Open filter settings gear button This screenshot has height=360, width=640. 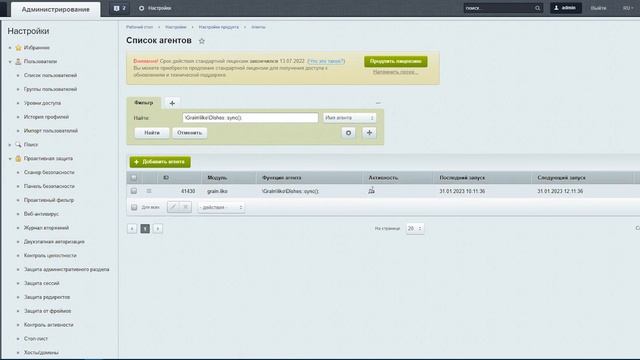tap(348, 133)
